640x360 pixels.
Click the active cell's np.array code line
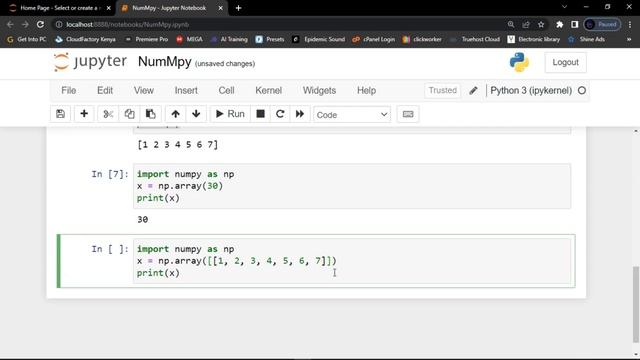pos(237,261)
